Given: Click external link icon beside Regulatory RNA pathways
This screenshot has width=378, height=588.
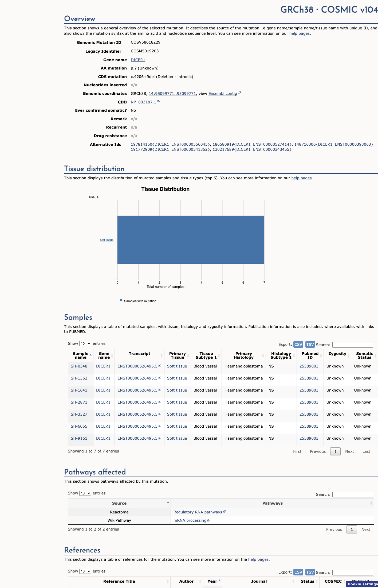Looking at the screenshot, I should point(225,512).
